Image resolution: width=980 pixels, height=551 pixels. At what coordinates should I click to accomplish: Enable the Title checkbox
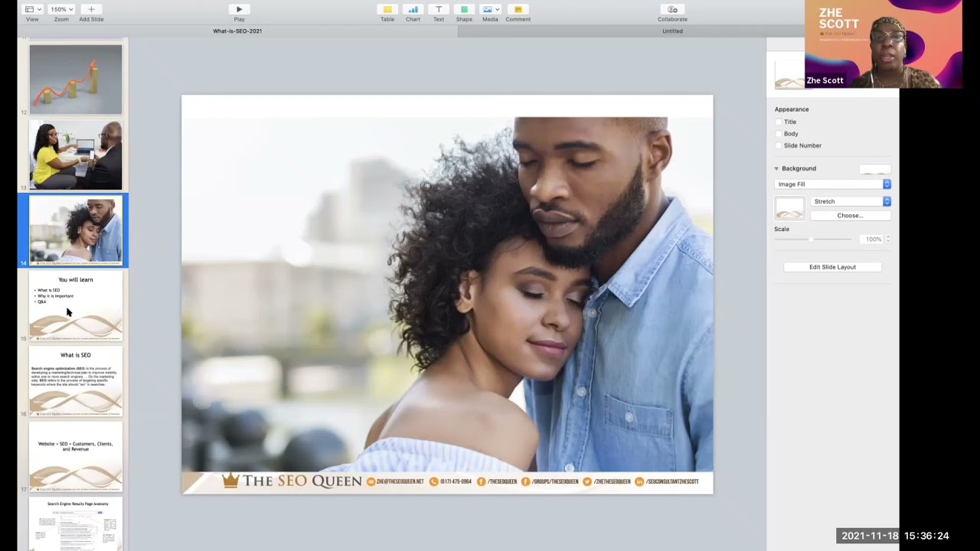tap(779, 122)
